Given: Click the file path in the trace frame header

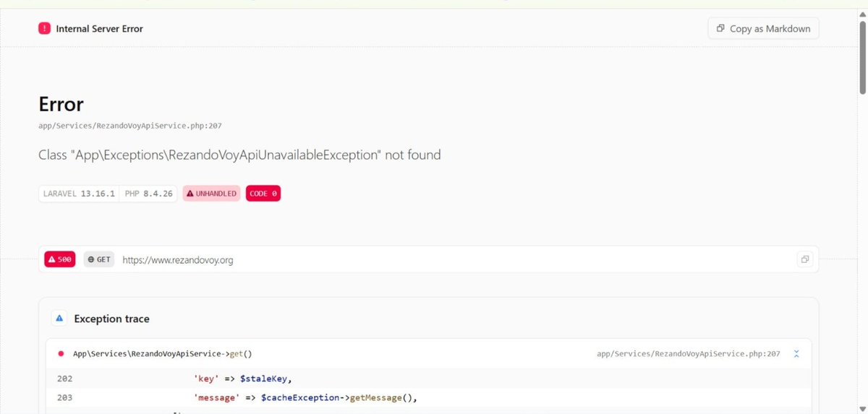Looking at the screenshot, I should coord(689,354).
